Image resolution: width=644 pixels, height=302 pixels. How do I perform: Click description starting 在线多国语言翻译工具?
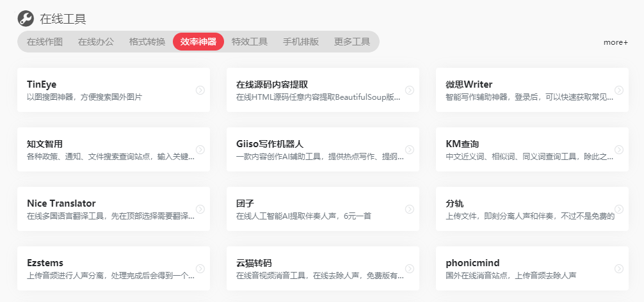click(111, 216)
